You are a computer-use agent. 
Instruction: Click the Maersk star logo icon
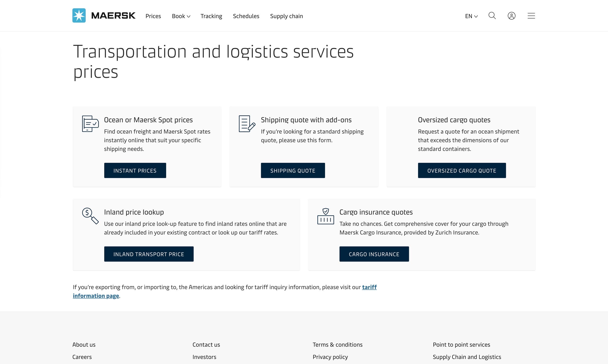coord(79,16)
